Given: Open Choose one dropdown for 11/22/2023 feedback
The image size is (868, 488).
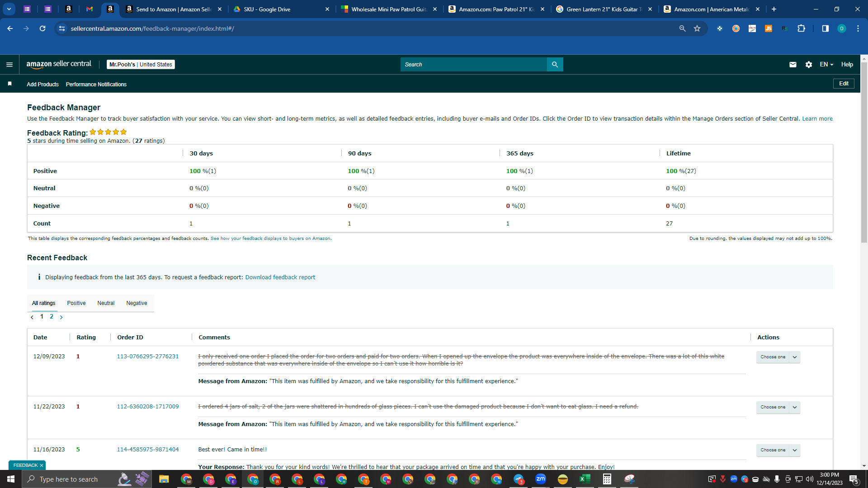Looking at the screenshot, I should pos(773,407).
